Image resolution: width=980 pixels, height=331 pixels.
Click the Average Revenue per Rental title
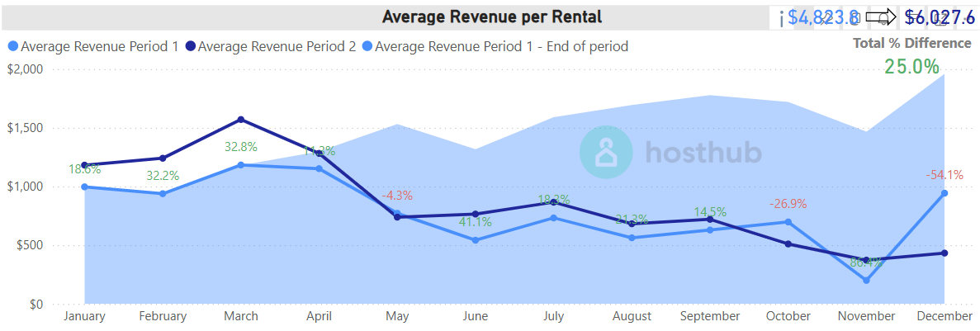pos(492,17)
